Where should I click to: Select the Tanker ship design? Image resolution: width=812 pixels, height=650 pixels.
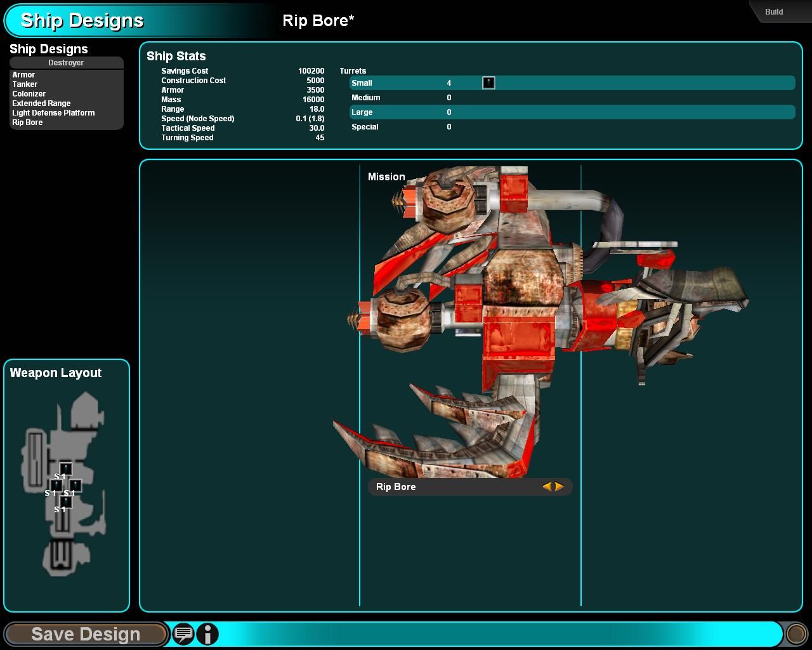[x=25, y=84]
